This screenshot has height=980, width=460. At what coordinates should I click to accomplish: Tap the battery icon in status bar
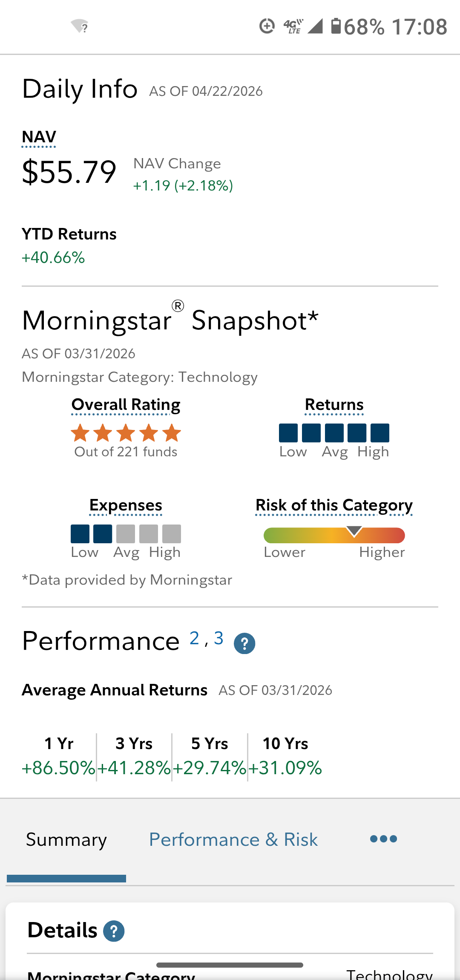click(336, 26)
